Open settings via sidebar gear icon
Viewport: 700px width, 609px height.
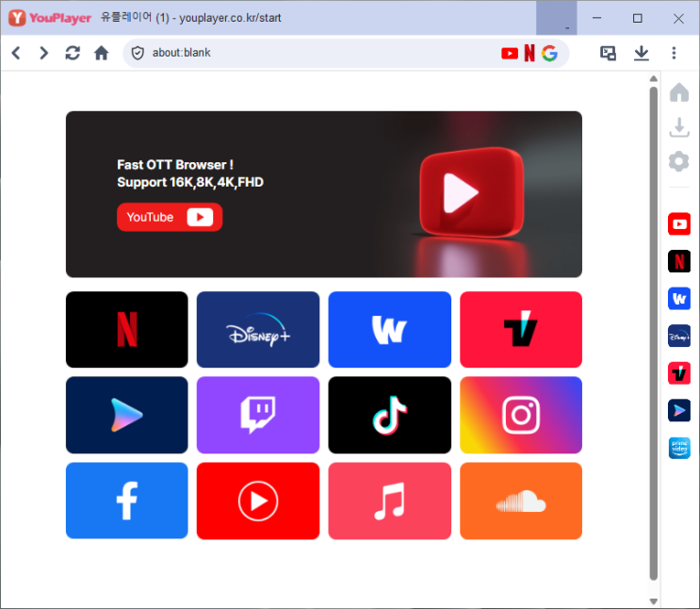tap(679, 161)
